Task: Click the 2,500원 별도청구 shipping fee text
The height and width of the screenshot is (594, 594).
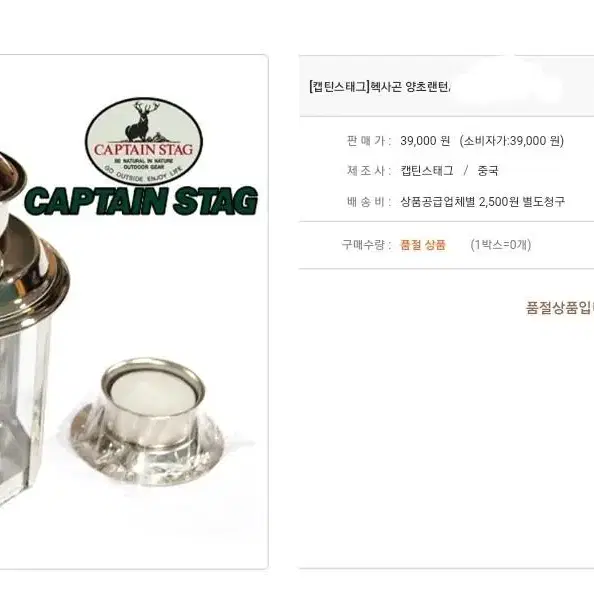Action: click(x=522, y=202)
